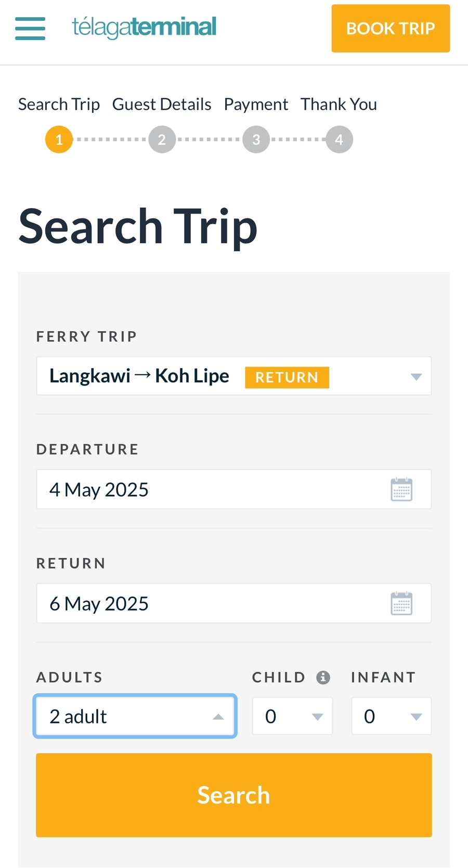This screenshot has width=468, height=868.
Task: Open the departure date calendar icon
Action: [x=401, y=489]
